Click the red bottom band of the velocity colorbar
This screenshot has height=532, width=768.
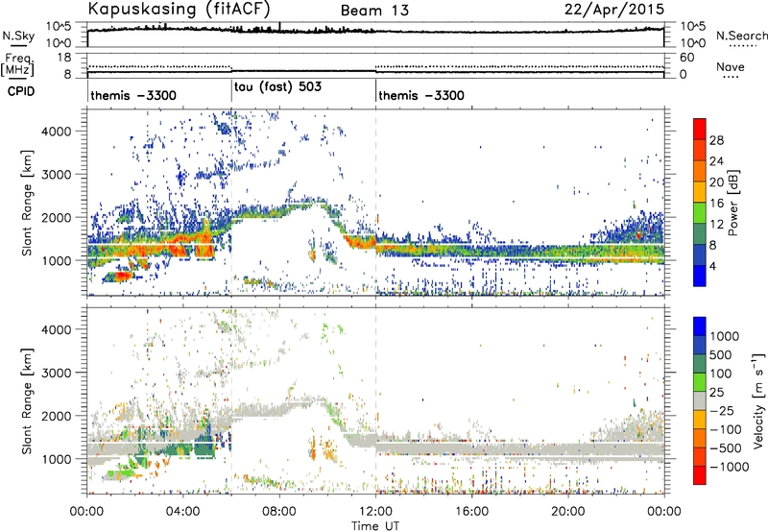(x=700, y=475)
